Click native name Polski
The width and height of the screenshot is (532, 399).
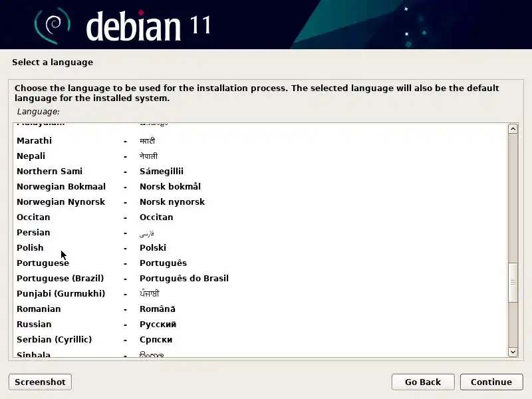153,247
